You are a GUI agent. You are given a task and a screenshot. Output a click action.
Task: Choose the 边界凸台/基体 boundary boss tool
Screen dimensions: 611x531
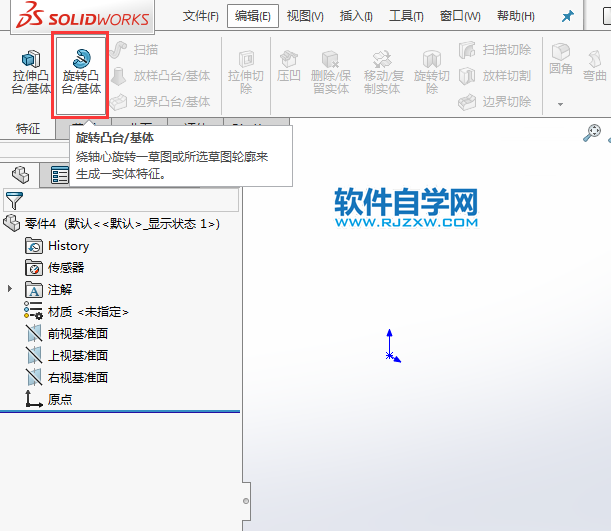pos(161,102)
